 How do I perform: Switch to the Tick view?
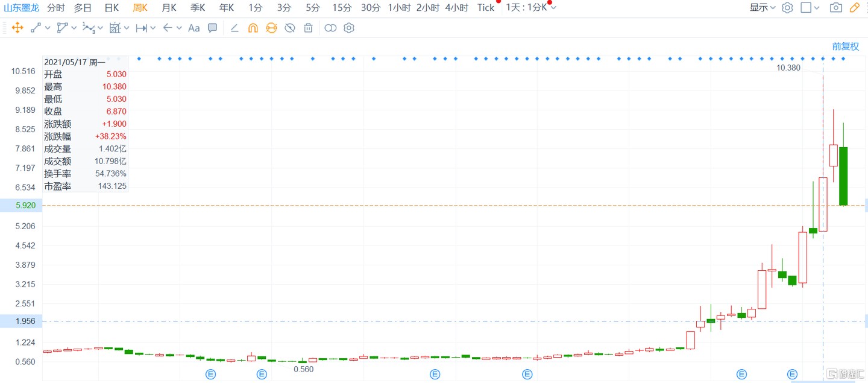point(486,8)
